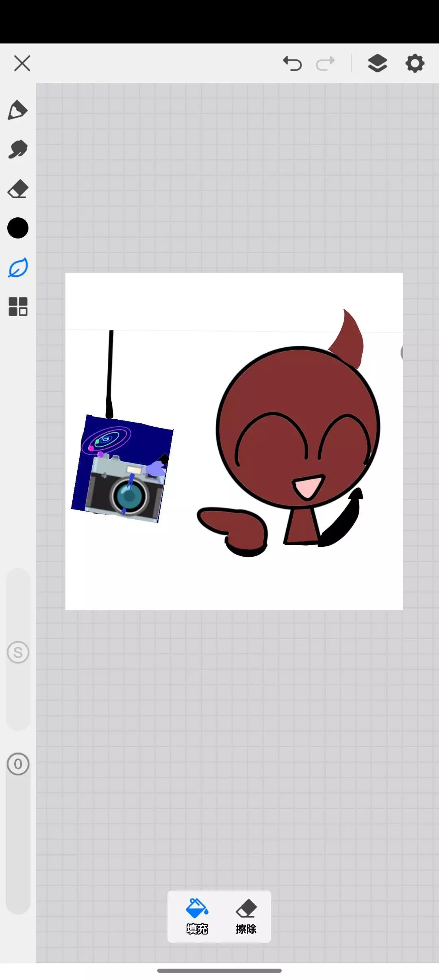Open the layers panel

point(377,63)
